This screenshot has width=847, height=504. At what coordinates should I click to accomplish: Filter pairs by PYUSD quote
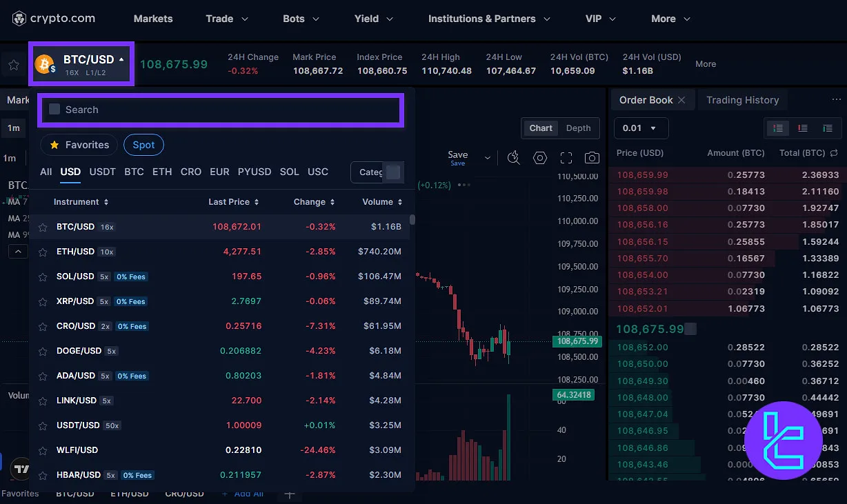coord(255,172)
